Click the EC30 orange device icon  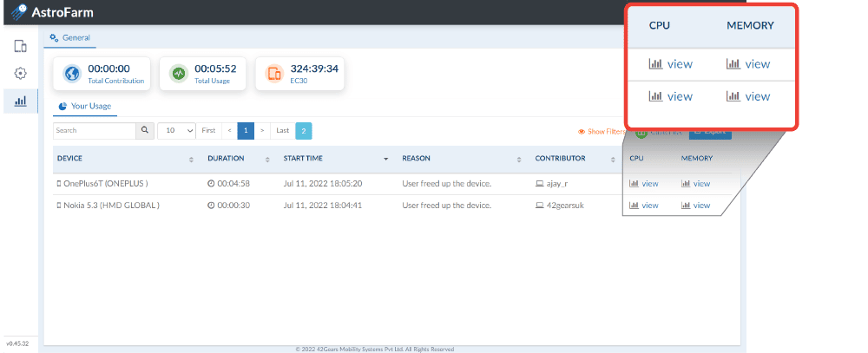[274, 74]
